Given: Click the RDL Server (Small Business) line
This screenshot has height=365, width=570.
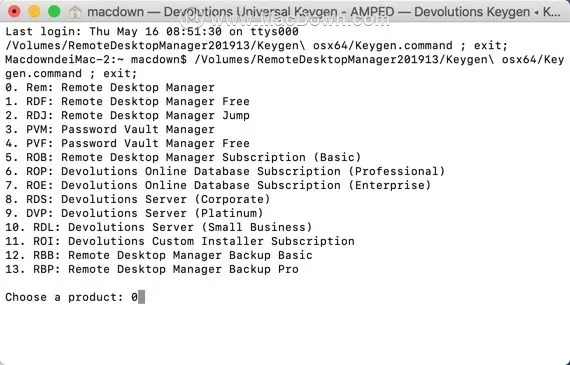Looking at the screenshot, I should point(159,227).
